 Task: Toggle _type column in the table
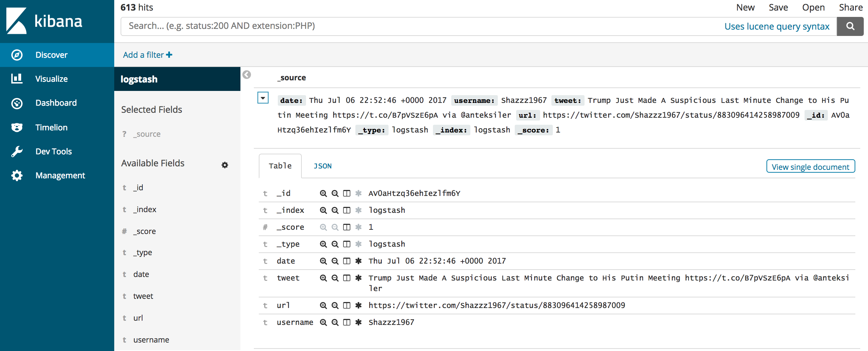(x=347, y=244)
